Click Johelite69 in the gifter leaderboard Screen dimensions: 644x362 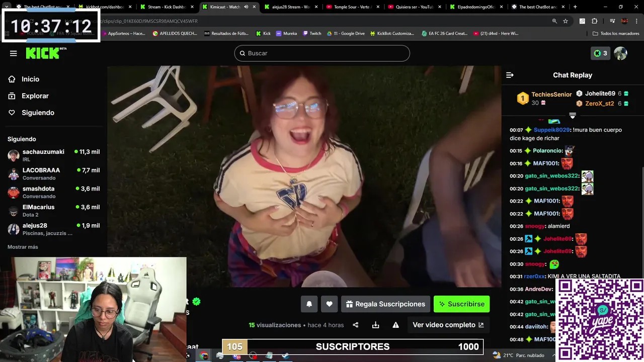pos(600,94)
